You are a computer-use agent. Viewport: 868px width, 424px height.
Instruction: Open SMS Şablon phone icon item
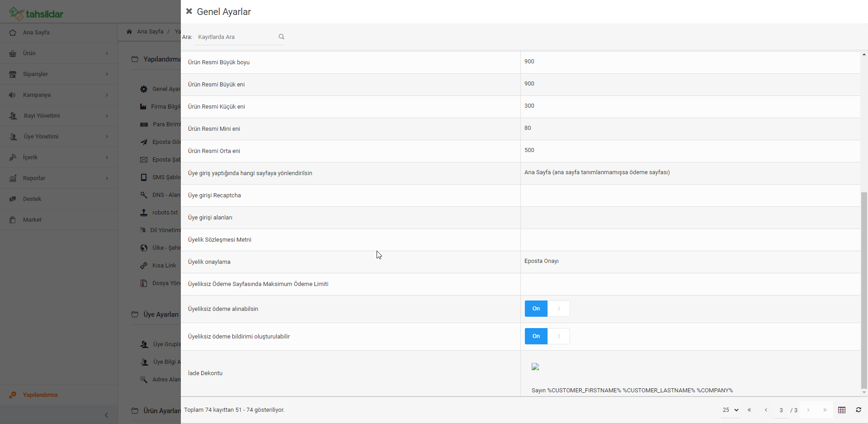[160, 177]
